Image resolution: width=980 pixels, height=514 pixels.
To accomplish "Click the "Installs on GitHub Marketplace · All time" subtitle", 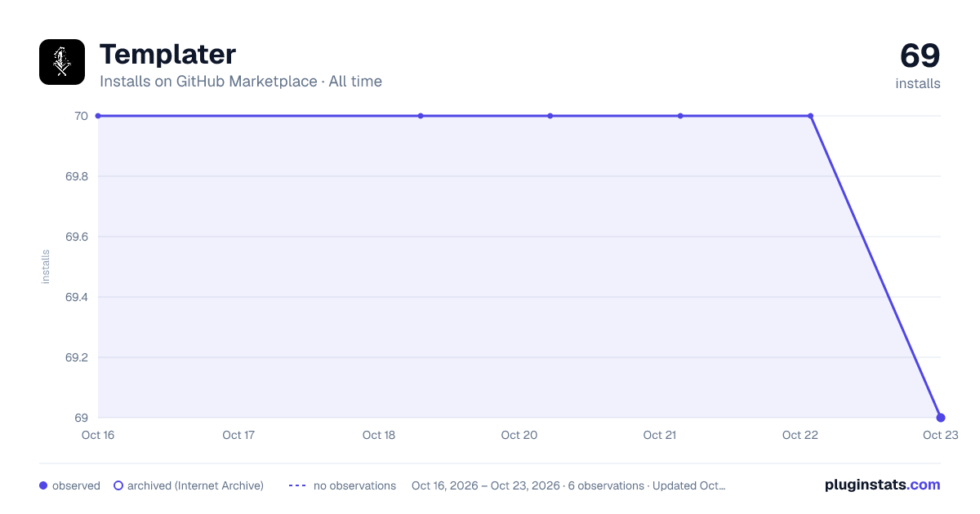I will coord(241,82).
